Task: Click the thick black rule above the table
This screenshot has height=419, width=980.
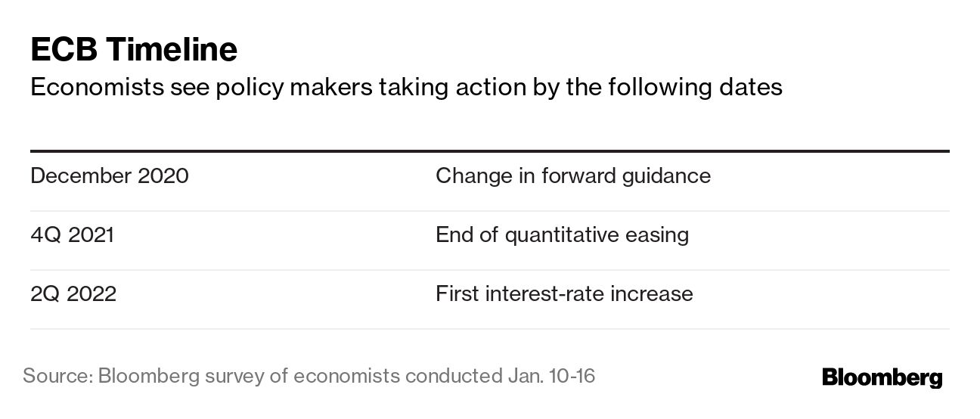Action: [x=489, y=151]
